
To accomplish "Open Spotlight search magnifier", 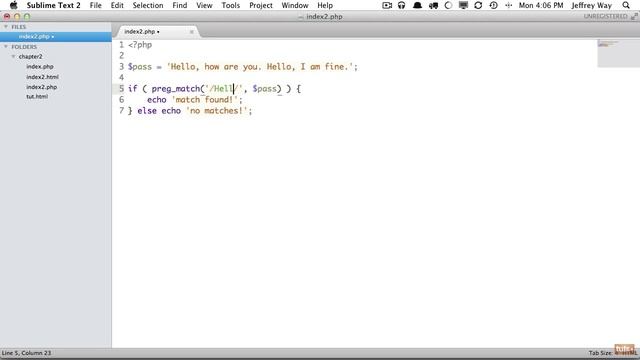I will pyautogui.click(x=626, y=5).
